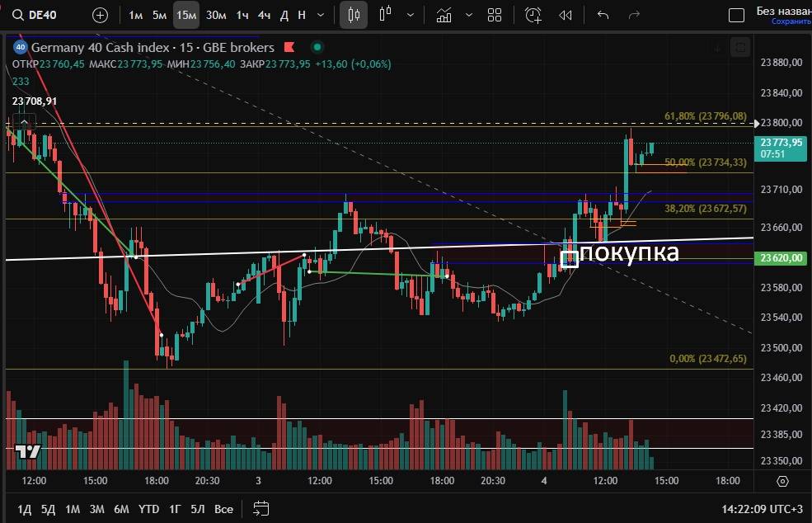Toggle the red flag next to GBE brokers

tap(289, 48)
